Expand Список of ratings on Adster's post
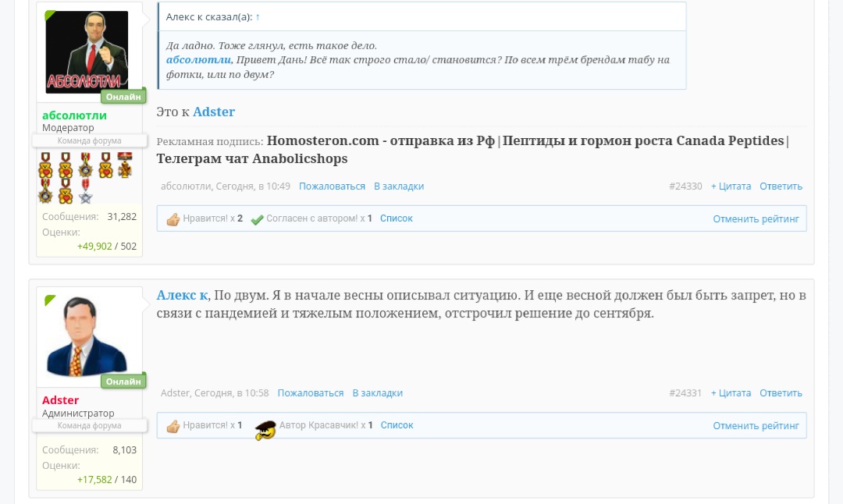 tap(397, 425)
